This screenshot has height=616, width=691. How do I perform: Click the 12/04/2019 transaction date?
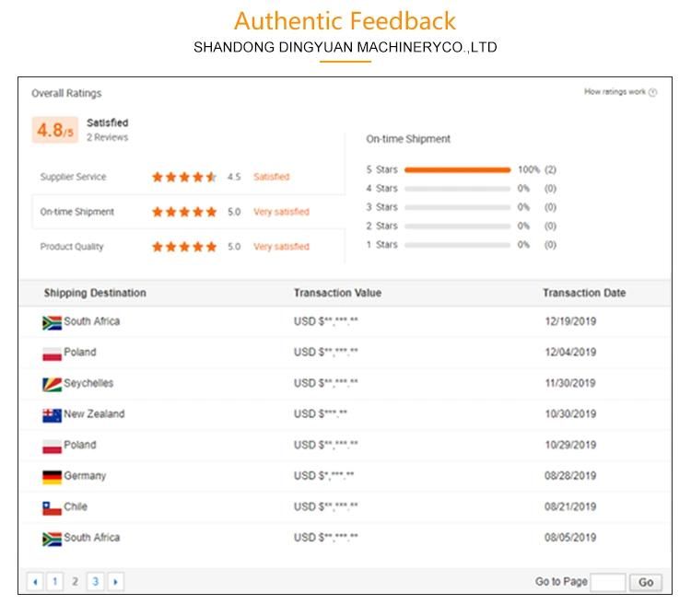click(570, 353)
